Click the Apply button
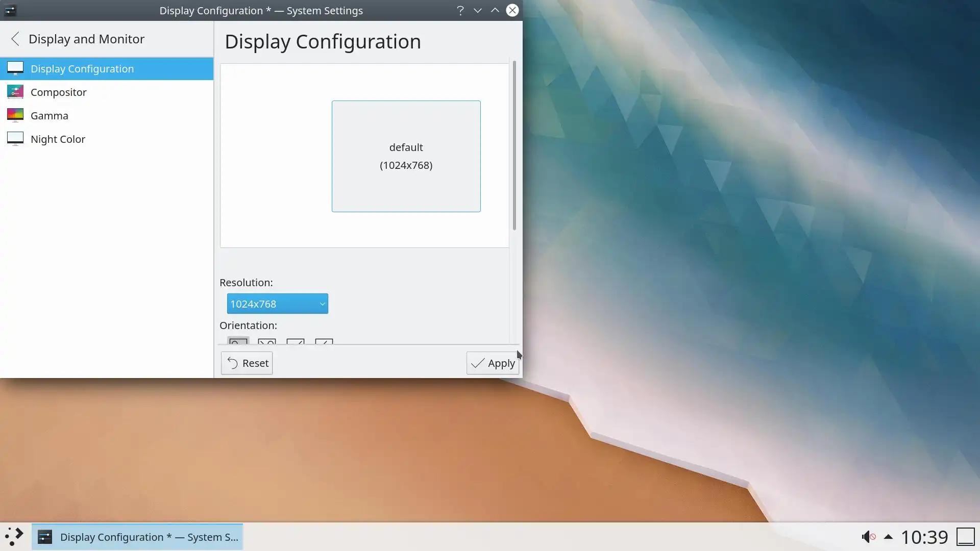Screen dimensions: 980x551 click(493, 363)
